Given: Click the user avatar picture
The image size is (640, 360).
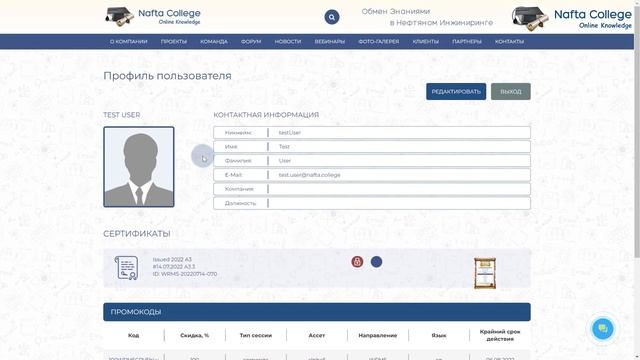Looking at the screenshot, I should click(x=139, y=167).
